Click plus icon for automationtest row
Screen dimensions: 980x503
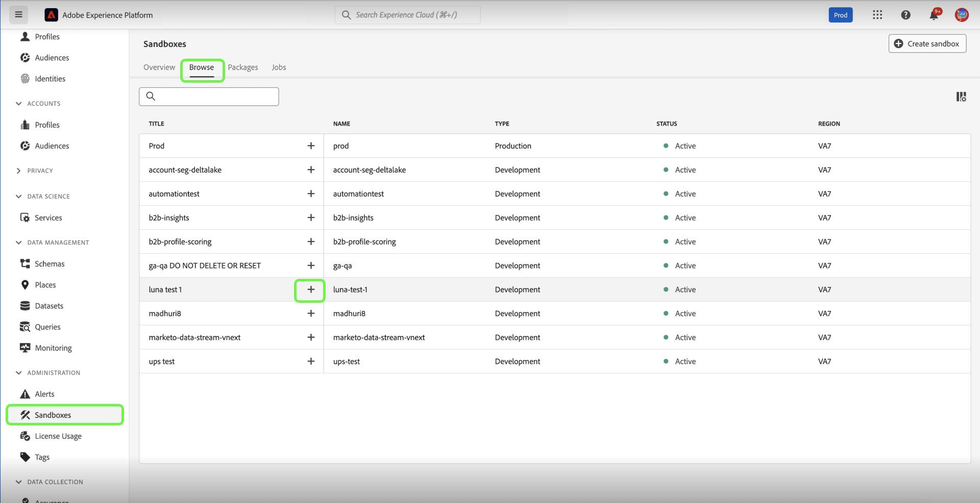(311, 194)
